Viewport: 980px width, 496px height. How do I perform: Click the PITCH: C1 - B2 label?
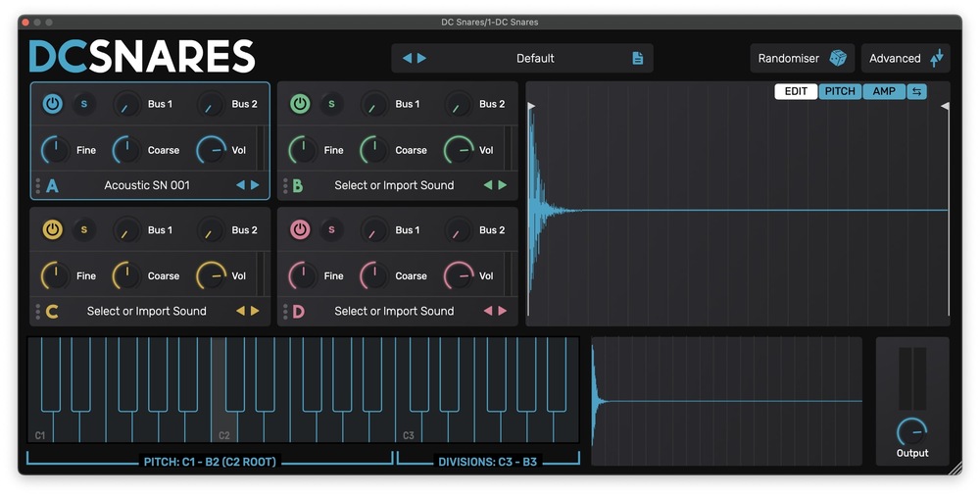point(210,462)
